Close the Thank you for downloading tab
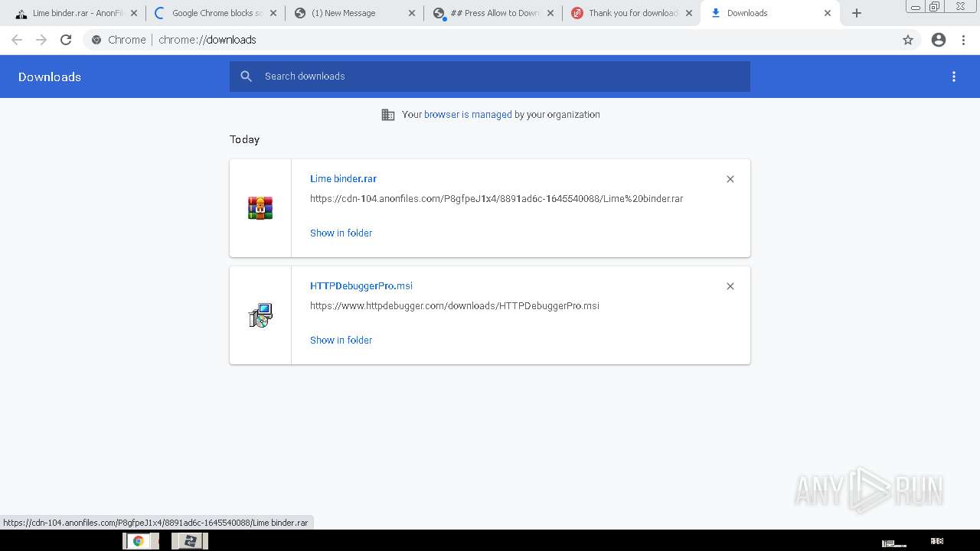 click(689, 13)
